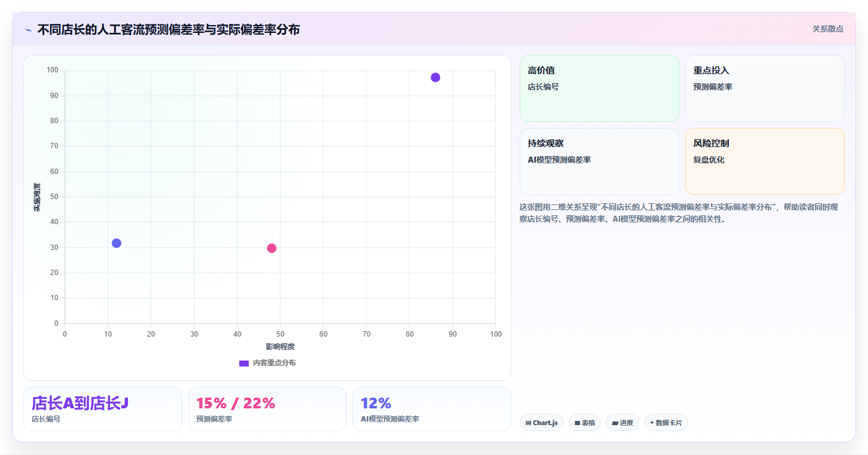Select the 表格 tag chip
The width and height of the screenshot is (868, 455).
pyautogui.click(x=585, y=423)
